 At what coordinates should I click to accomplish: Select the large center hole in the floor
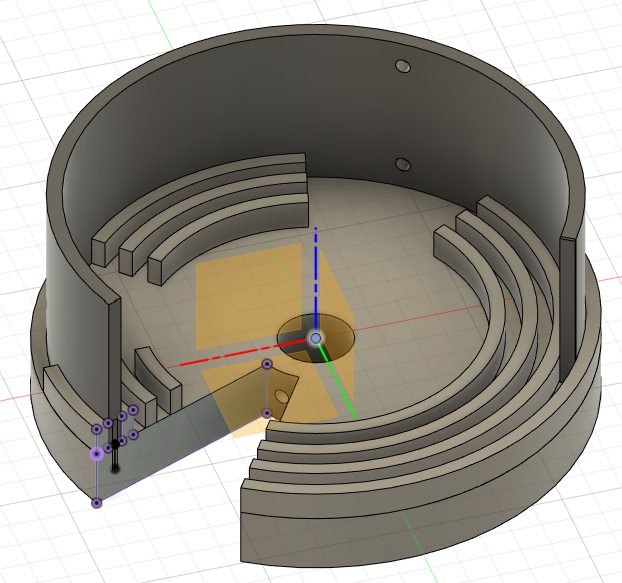[315, 338]
